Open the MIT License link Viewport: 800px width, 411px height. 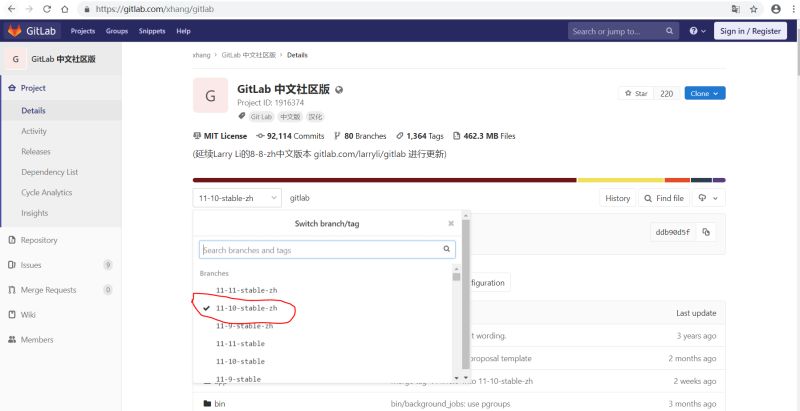click(x=220, y=136)
